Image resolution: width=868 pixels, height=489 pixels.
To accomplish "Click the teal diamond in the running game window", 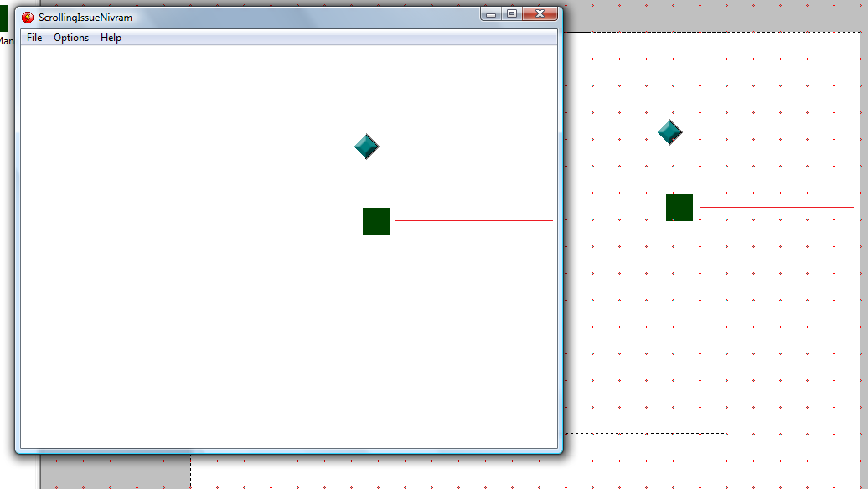I will pos(367,147).
